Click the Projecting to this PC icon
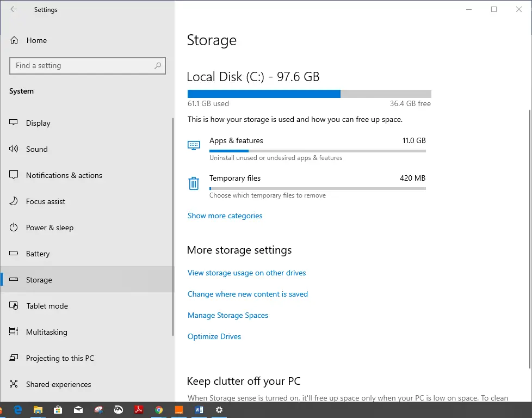The width and height of the screenshot is (532, 418). click(x=14, y=358)
